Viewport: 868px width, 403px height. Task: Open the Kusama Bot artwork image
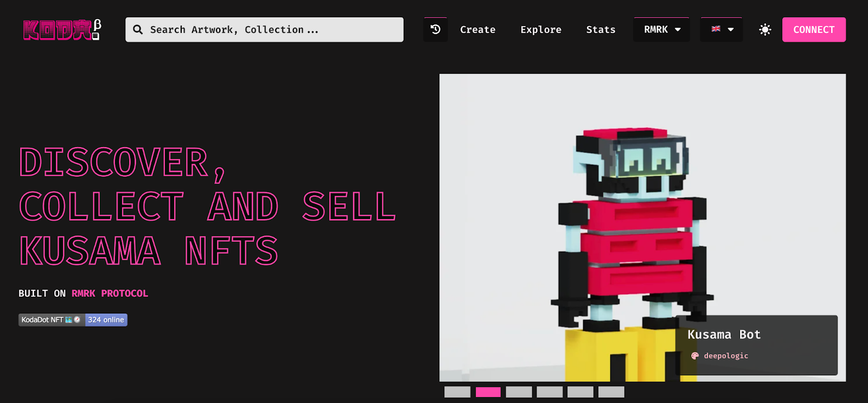(x=642, y=228)
